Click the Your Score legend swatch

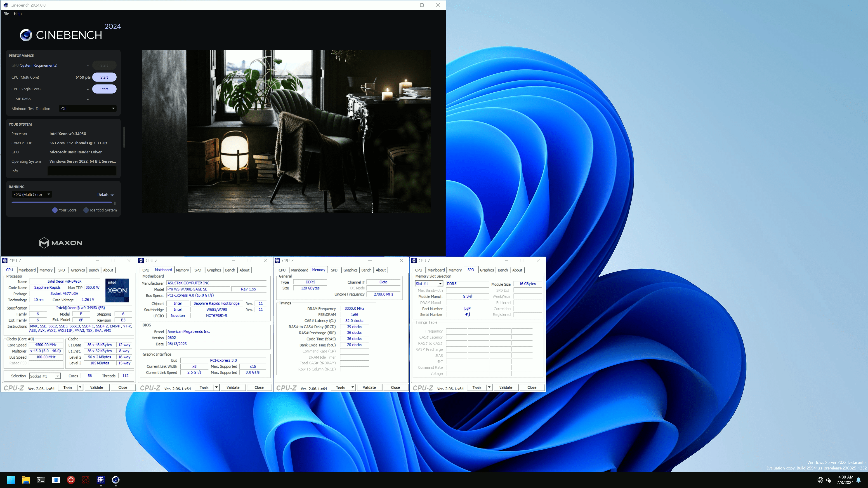click(55, 210)
